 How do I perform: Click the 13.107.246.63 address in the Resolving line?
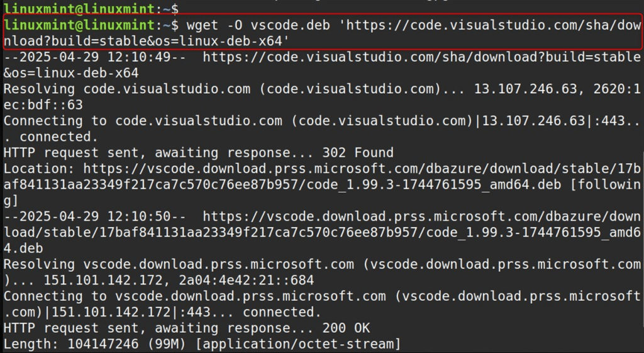[x=525, y=89]
